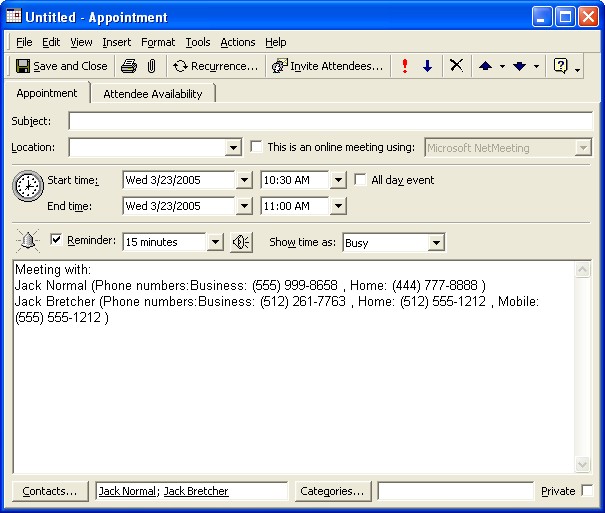Screen dimensions: 605x513
Task: Set Importance: High with red exclamation icon
Action: tap(405, 66)
